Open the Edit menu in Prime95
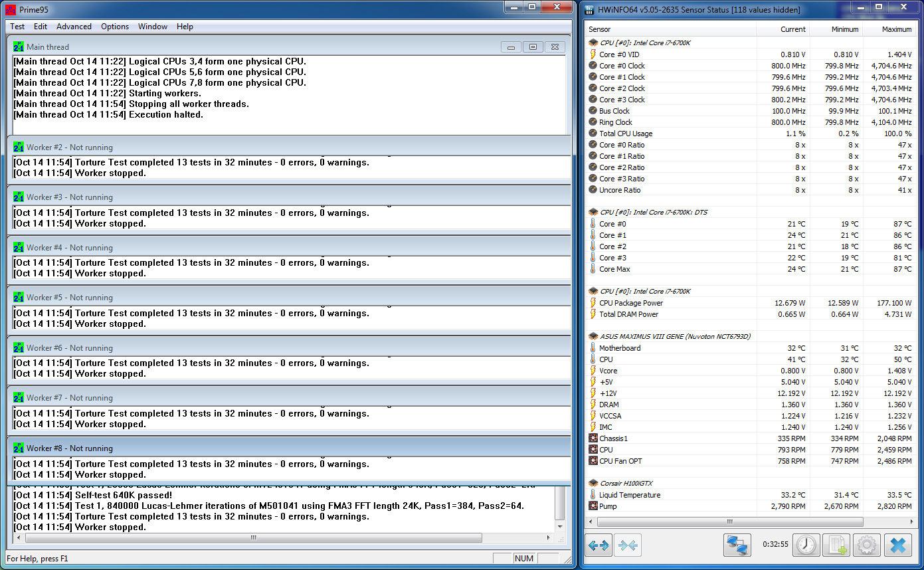 tap(41, 27)
